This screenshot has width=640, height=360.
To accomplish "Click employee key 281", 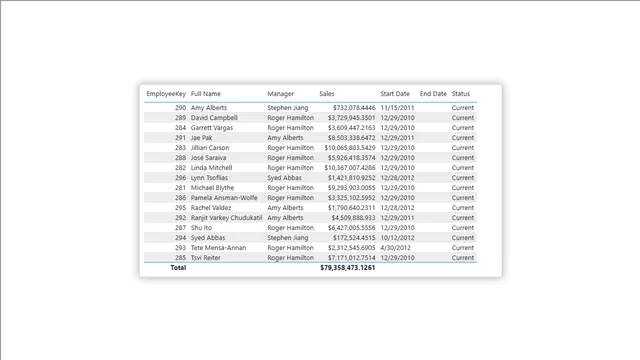I will (x=180, y=188).
